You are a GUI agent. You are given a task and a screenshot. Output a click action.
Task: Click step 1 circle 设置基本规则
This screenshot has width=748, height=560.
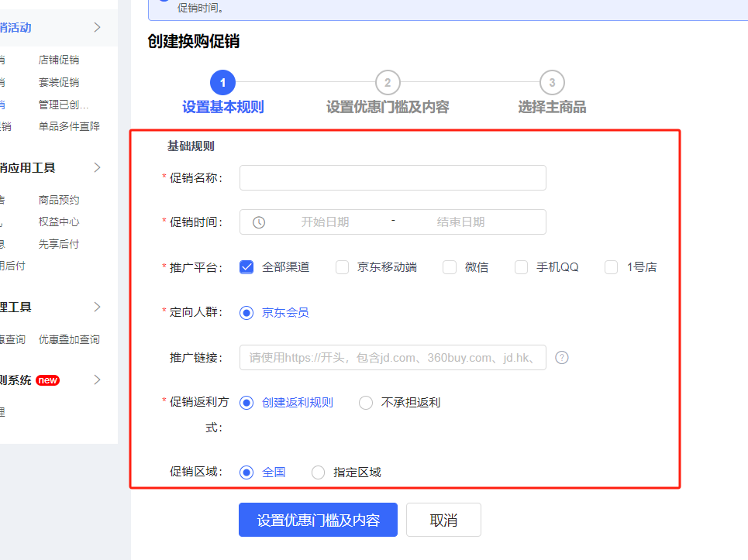coord(222,82)
